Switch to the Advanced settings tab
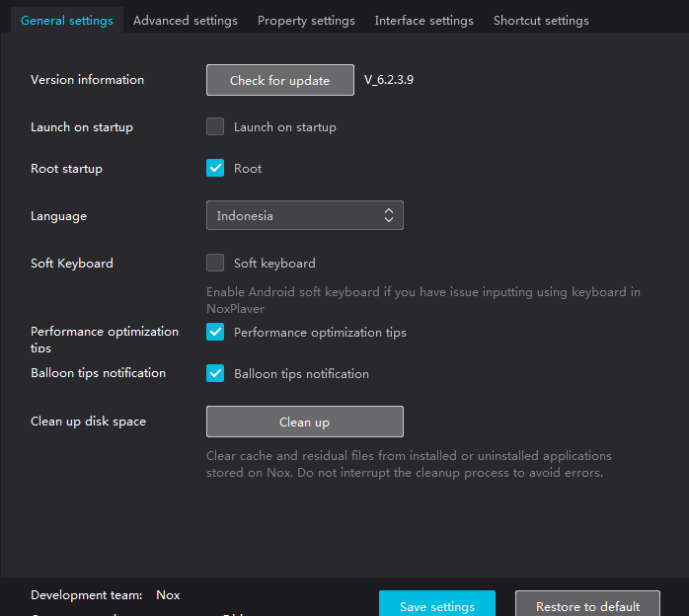Screen dimensions: 689x616 click(x=185, y=20)
